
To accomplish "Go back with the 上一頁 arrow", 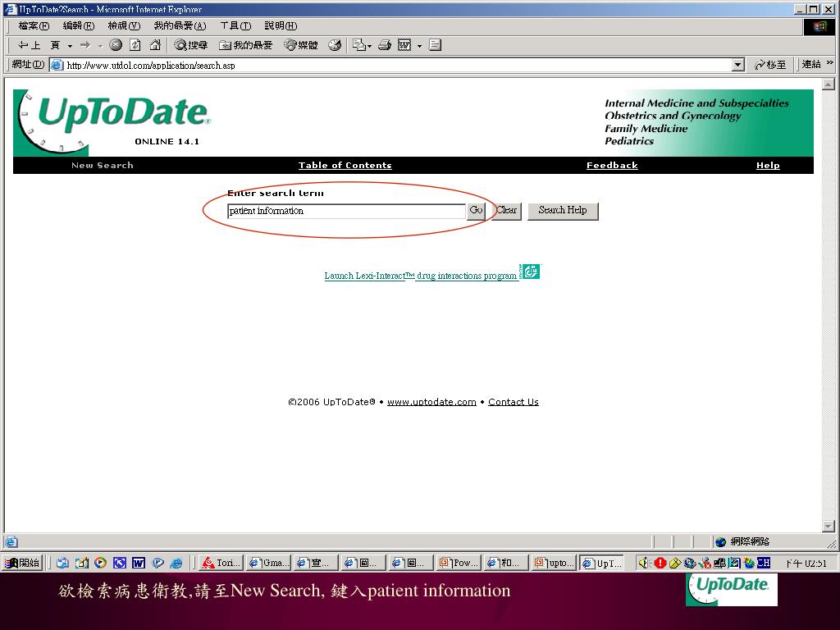I will coord(38,46).
